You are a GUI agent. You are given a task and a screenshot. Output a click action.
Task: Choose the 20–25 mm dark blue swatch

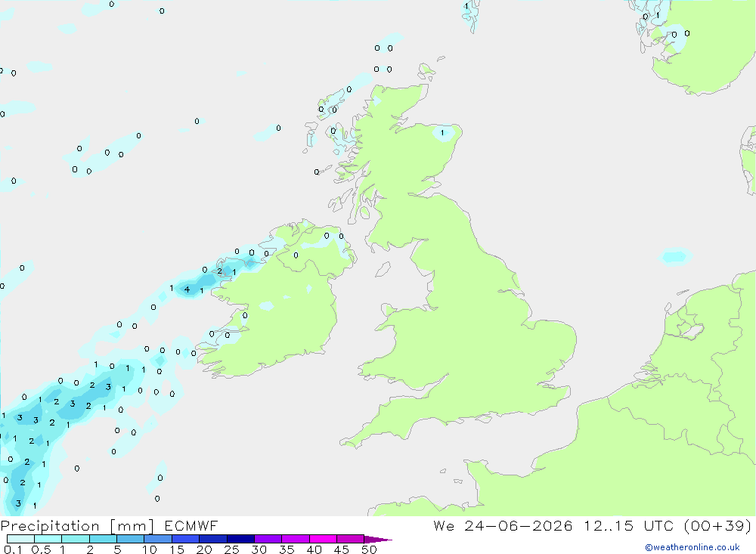[x=212, y=539]
